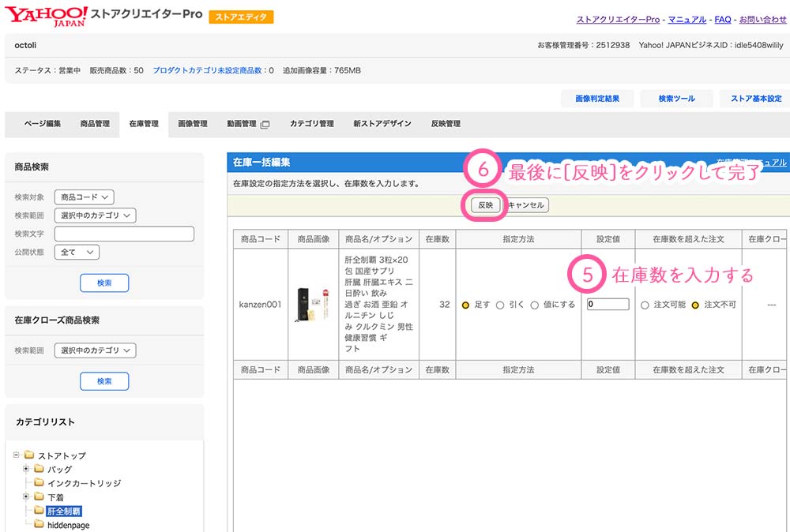
Task: Click the 反映 button
Action: (x=484, y=205)
